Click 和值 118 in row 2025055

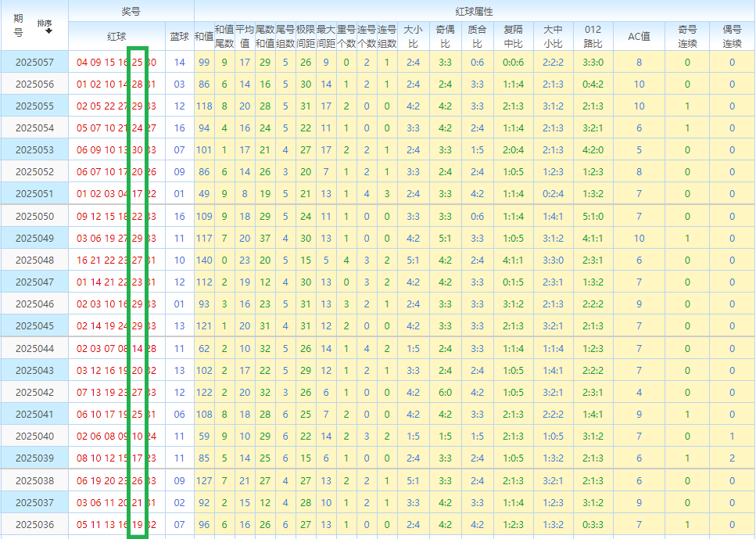(204, 106)
